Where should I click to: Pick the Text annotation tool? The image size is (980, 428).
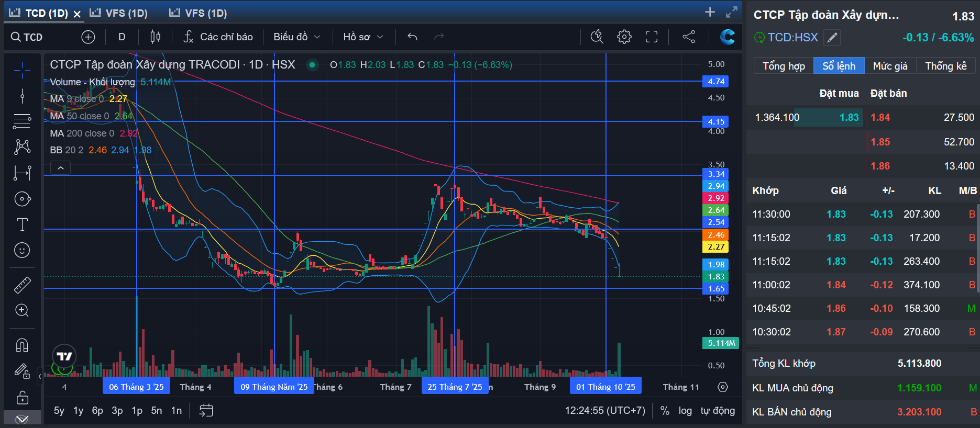(22, 224)
